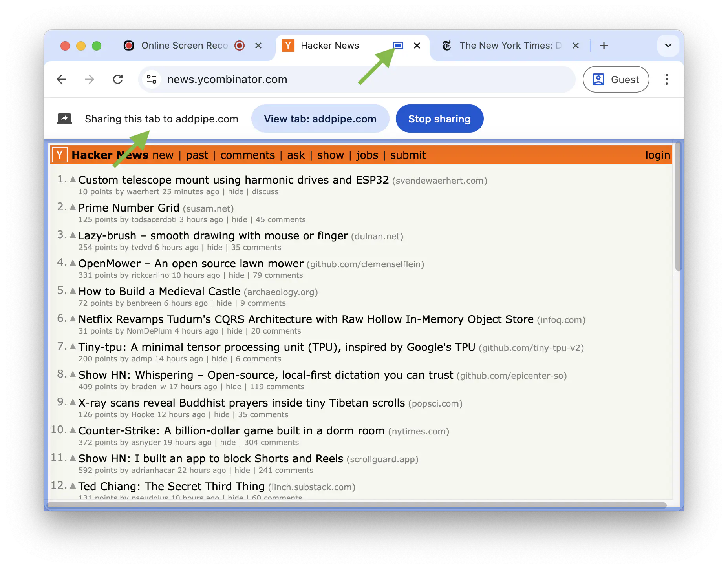Open the Chrome three-dot menu
Image resolution: width=728 pixels, height=569 pixels.
pos(666,80)
